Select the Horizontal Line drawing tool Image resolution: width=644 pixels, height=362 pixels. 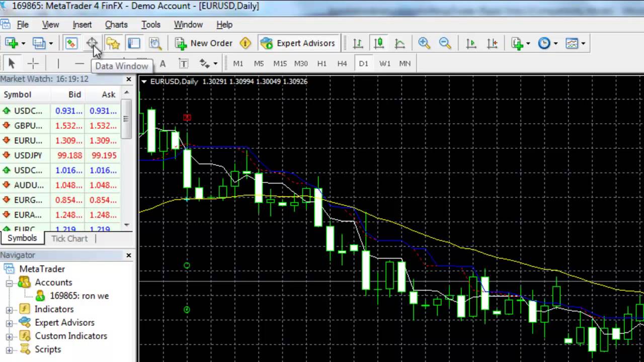coord(79,63)
